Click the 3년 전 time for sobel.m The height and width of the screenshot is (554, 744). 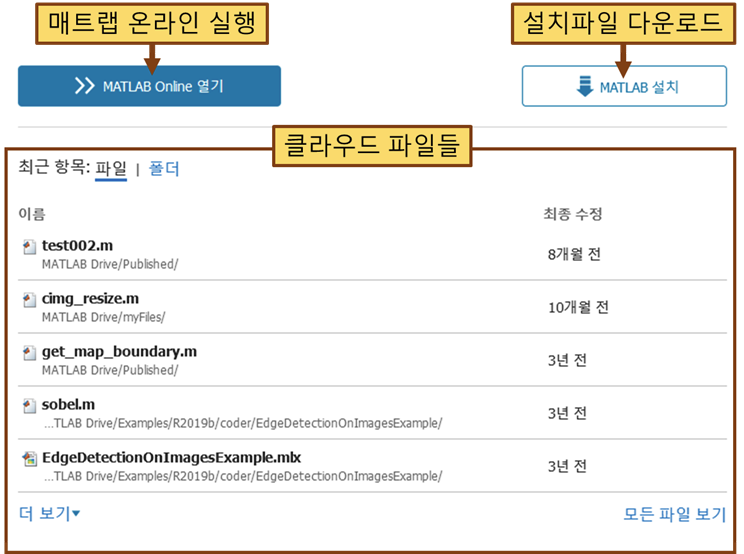pyautogui.click(x=567, y=414)
